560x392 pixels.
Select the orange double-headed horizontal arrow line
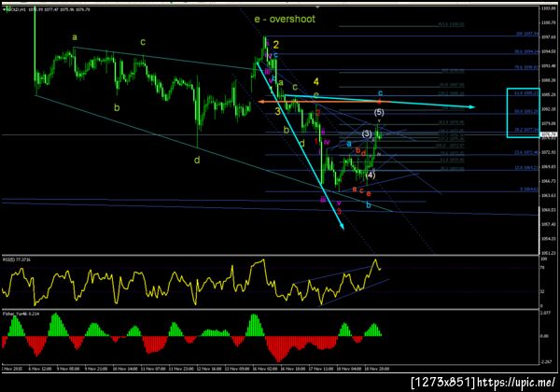[324, 102]
